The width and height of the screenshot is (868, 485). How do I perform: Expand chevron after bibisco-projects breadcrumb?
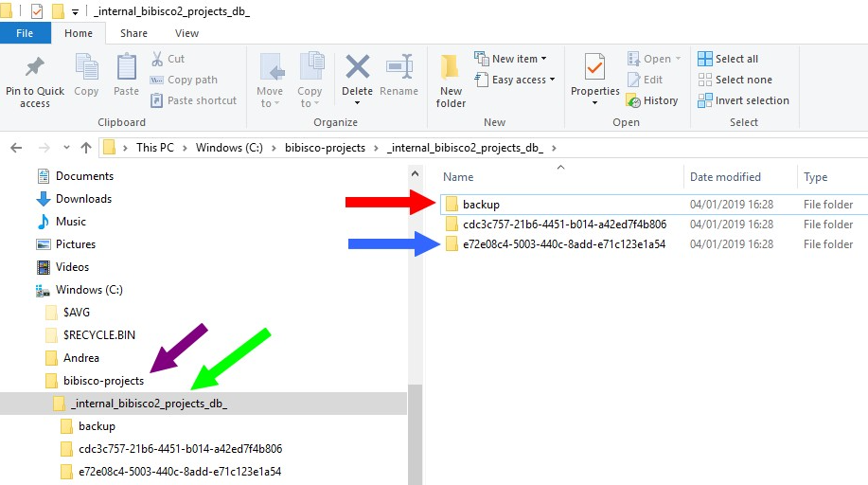coord(377,148)
